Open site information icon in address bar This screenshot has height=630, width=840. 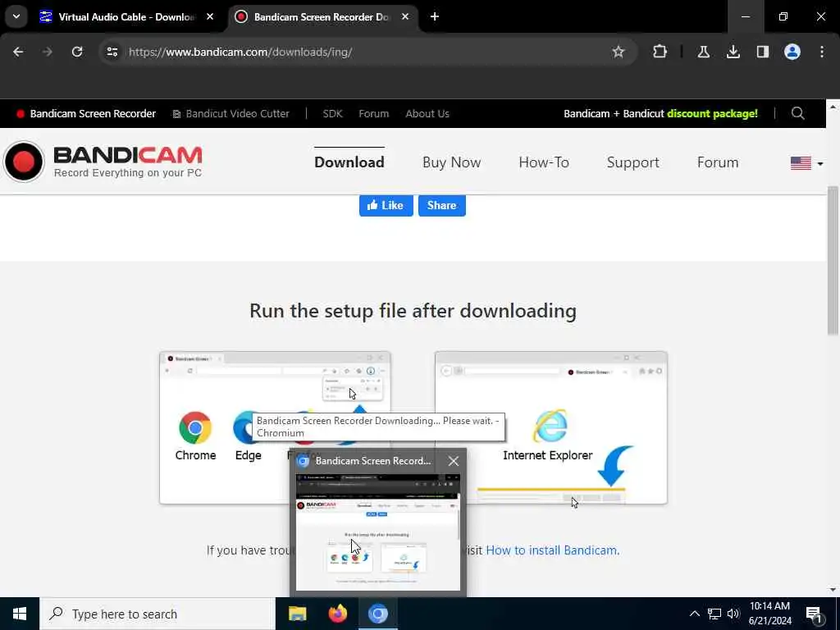pyautogui.click(x=112, y=52)
